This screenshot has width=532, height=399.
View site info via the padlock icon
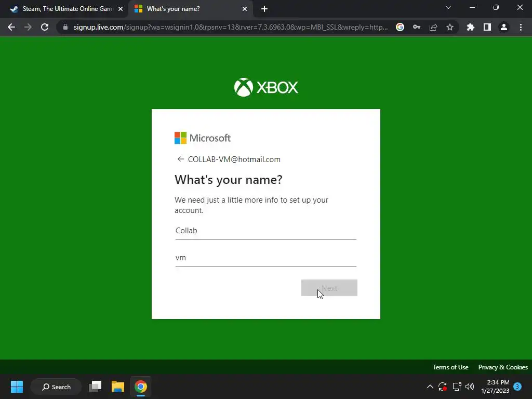(65, 27)
